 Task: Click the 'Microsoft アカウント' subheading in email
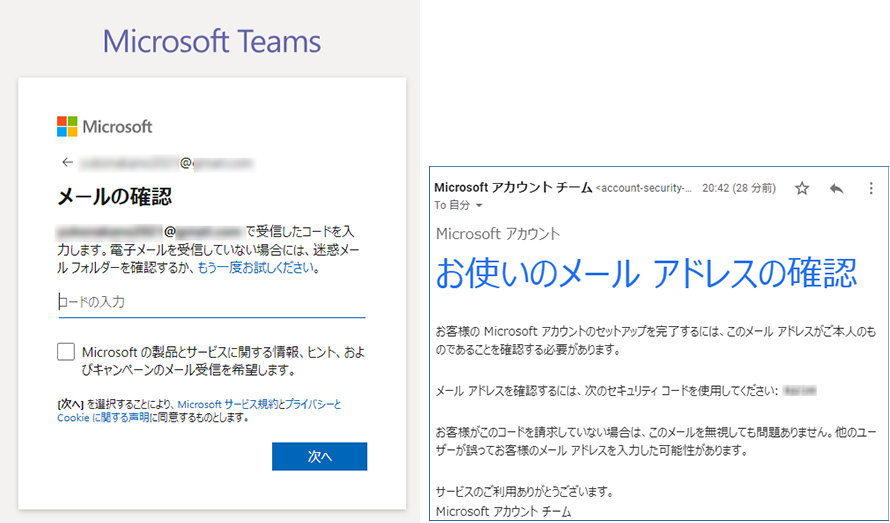[498, 233]
